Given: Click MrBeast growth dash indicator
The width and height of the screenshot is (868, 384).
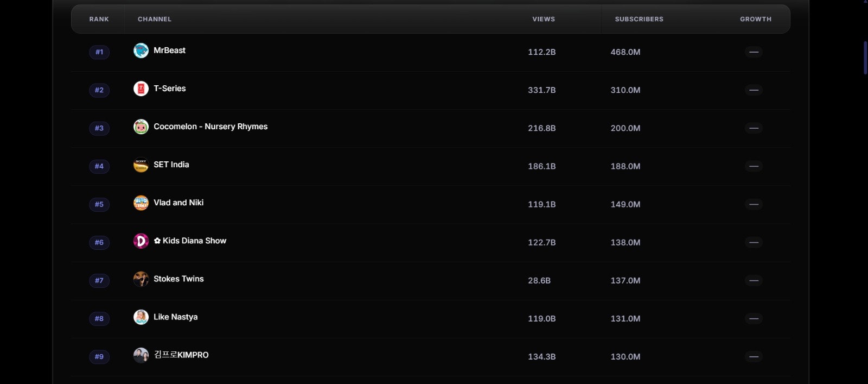Looking at the screenshot, I should [x=754, y=52].
